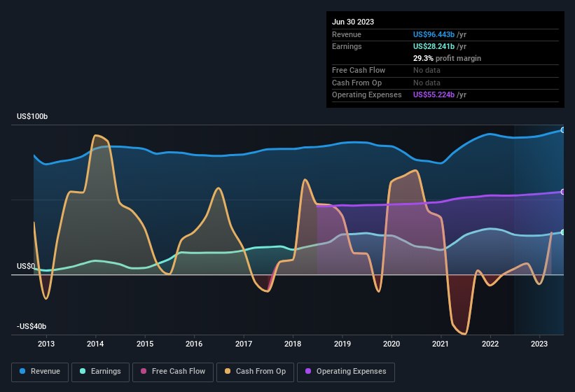
Task: Click the 2018 x-axis label
Action: click(293, 344)
